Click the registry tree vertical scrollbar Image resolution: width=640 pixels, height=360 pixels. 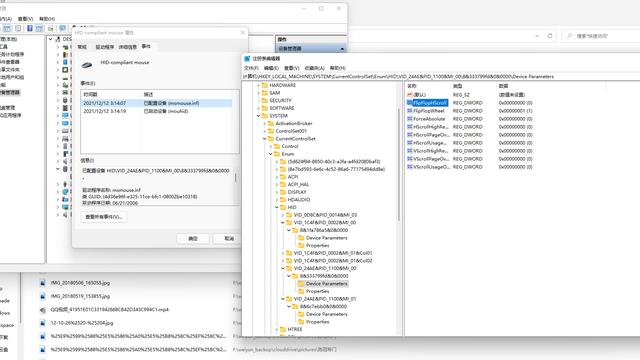(x=399, y=163)
